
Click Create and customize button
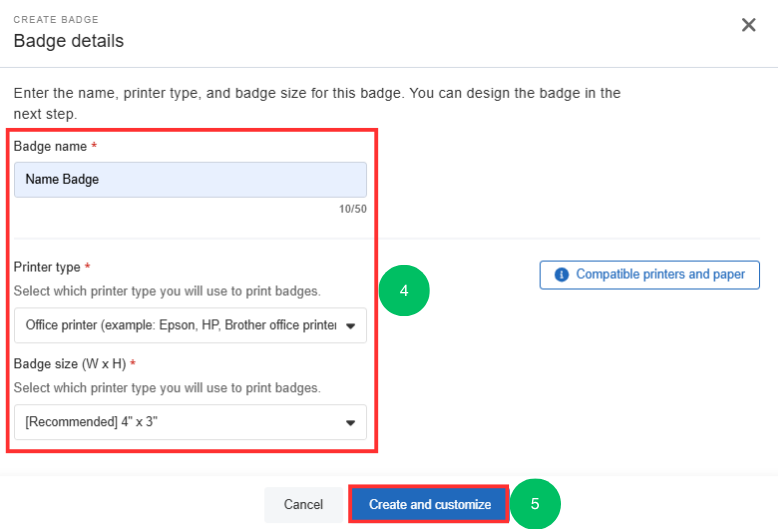click(430, 504)
